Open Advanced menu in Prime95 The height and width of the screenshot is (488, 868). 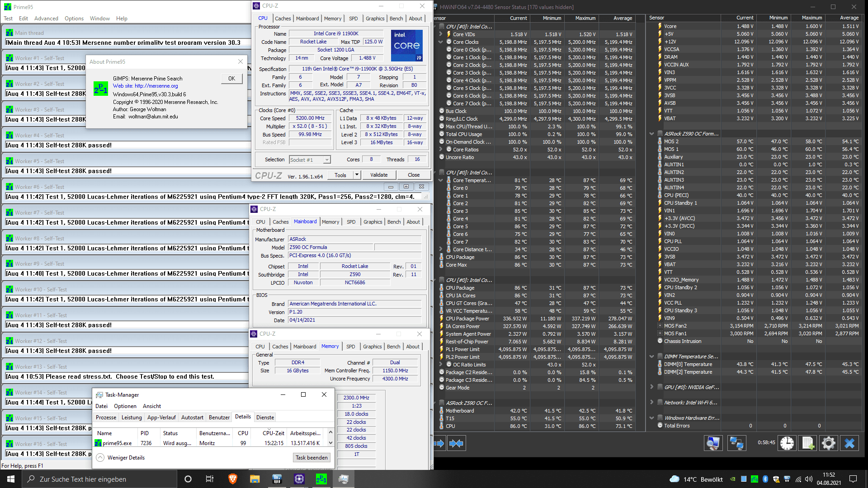(x=46, y=19)
